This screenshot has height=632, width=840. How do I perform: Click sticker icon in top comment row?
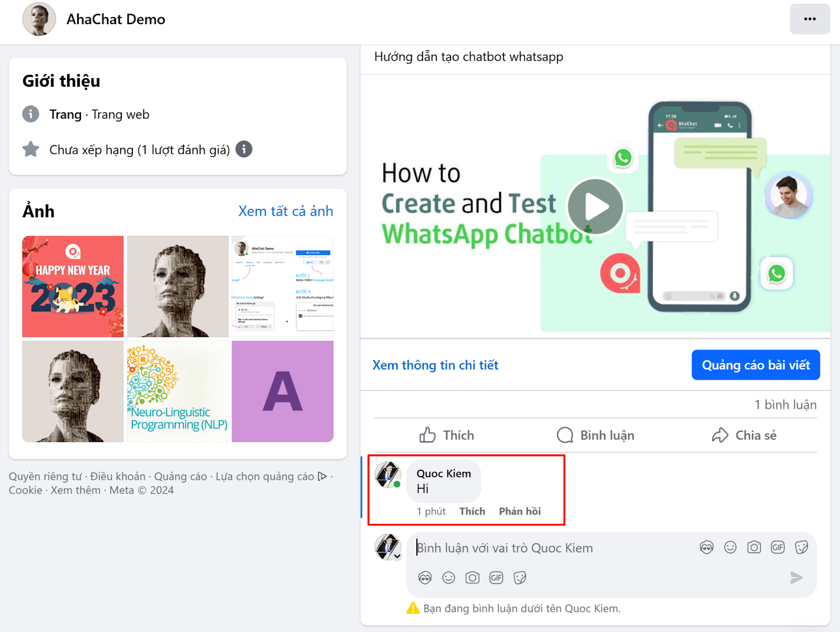(x=801, y=547)
